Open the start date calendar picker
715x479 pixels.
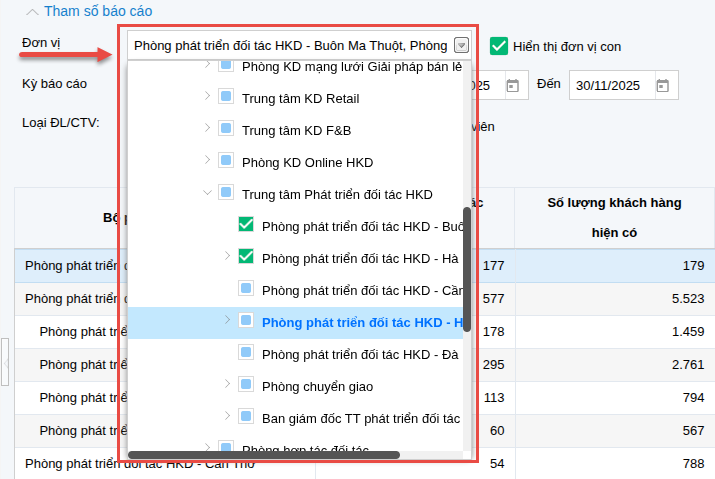(x=512, y=86)
